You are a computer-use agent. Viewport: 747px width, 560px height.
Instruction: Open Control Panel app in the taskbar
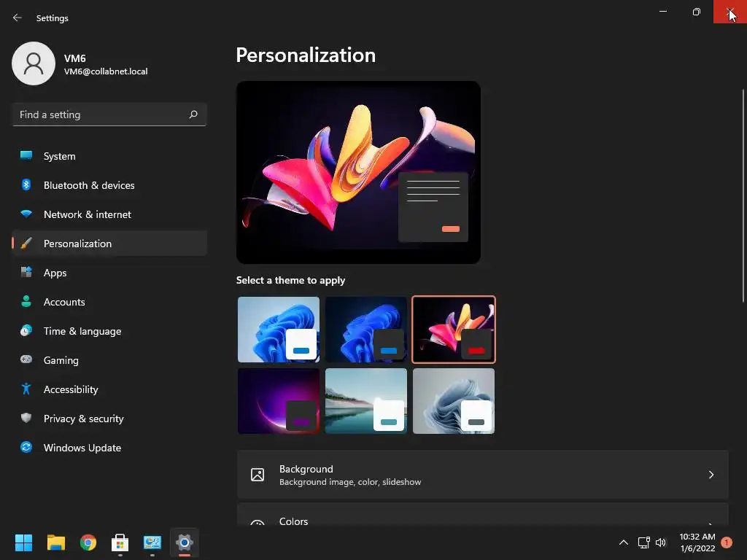click(x=152, y=542)
